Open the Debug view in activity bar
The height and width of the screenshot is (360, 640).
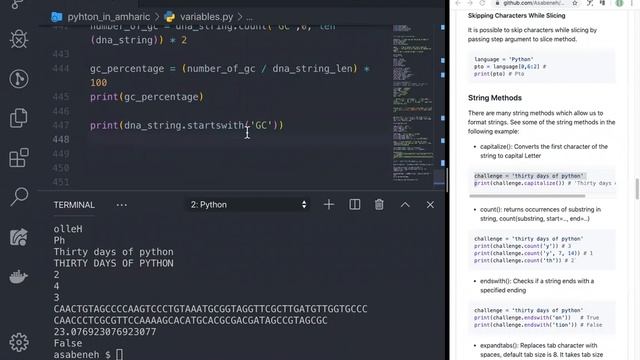pyautogui.click(x=19, y=40)
